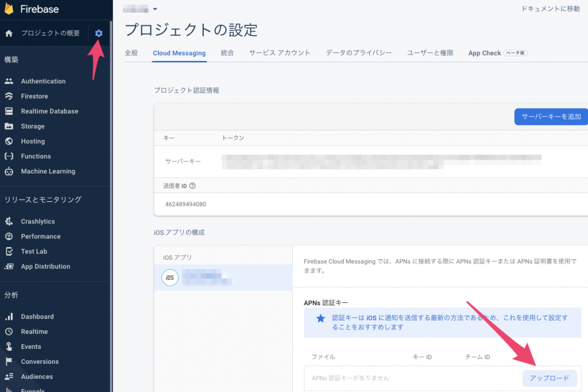Screen dimensions: 588x392
Task: Open the analytics Dashboard item
Action: coord(37,317)
